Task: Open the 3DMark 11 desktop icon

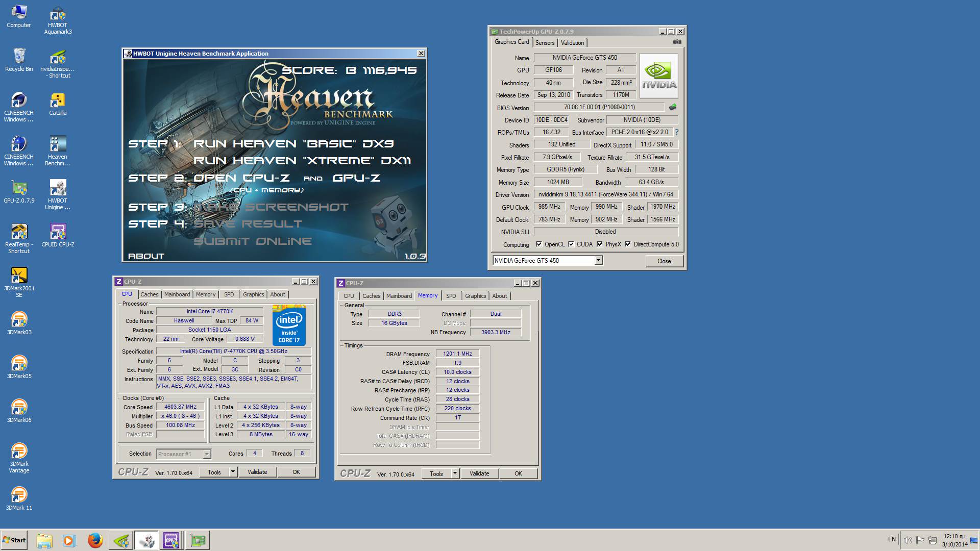Action: coord(19,498)
